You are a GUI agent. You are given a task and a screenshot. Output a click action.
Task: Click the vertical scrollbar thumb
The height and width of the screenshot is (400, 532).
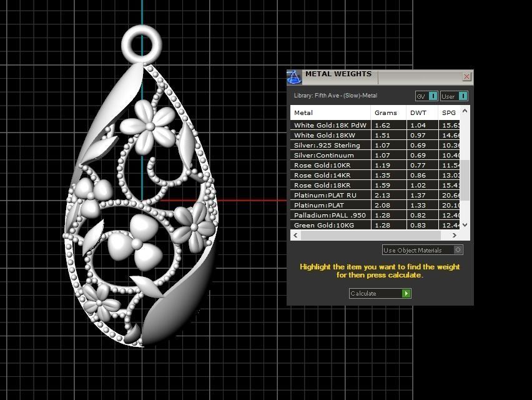point(465,180)
